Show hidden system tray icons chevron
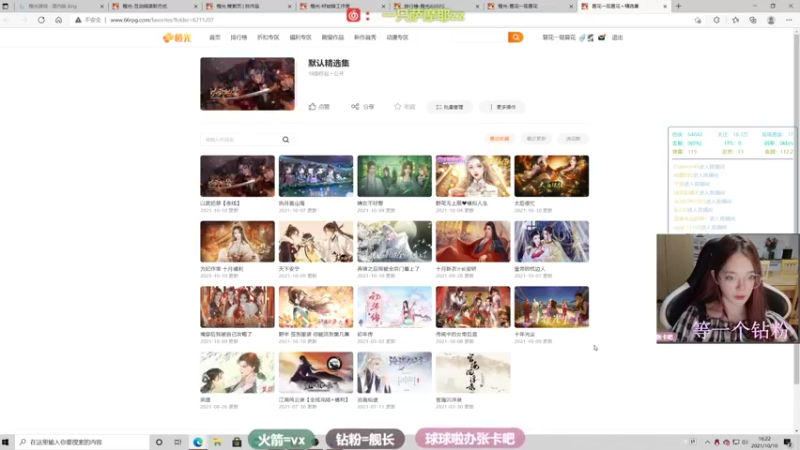 (707, 442)
